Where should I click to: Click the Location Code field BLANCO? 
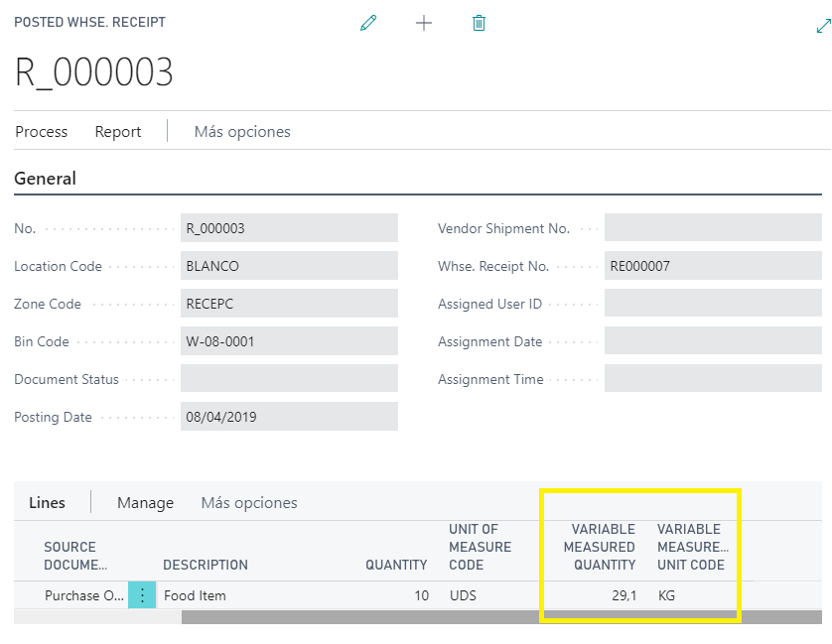click(x=289, y=266)
